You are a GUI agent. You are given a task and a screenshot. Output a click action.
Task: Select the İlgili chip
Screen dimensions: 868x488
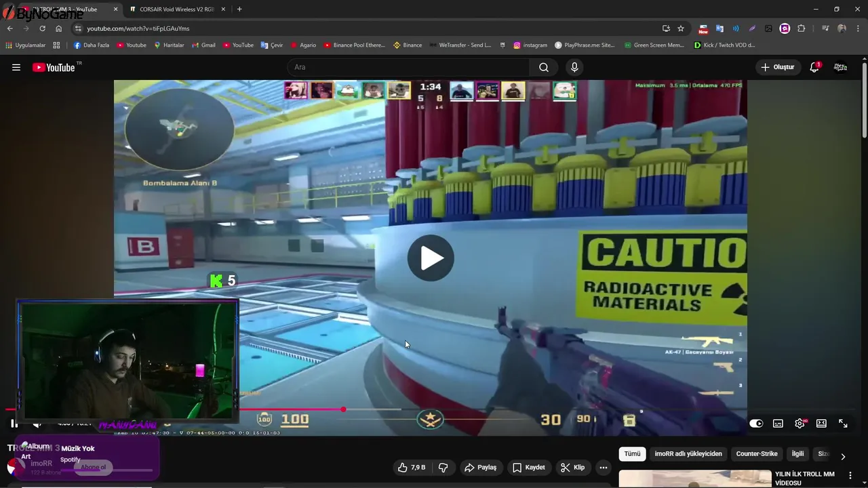(797, 454)
